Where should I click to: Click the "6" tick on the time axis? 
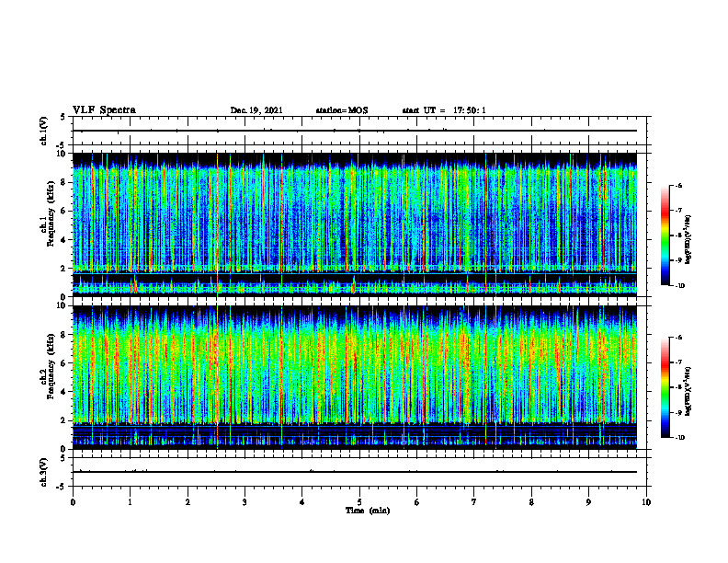pyautogui.click(x=417, y=502)
